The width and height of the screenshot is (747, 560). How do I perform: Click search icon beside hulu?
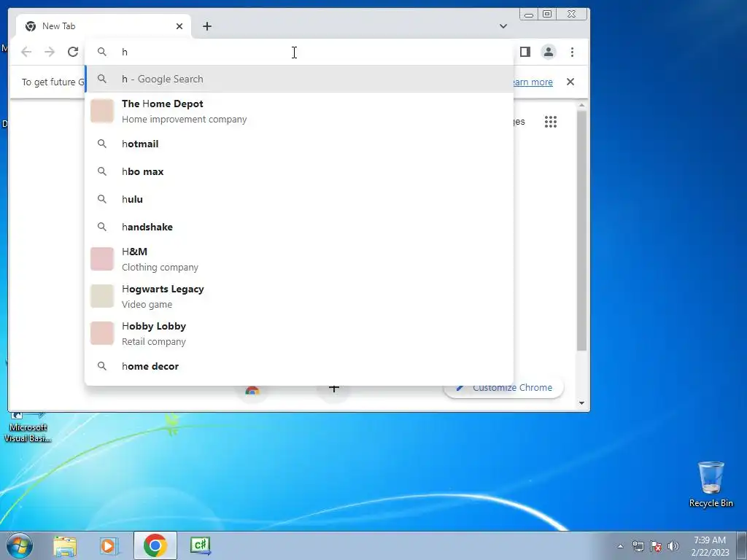point(102,199)
